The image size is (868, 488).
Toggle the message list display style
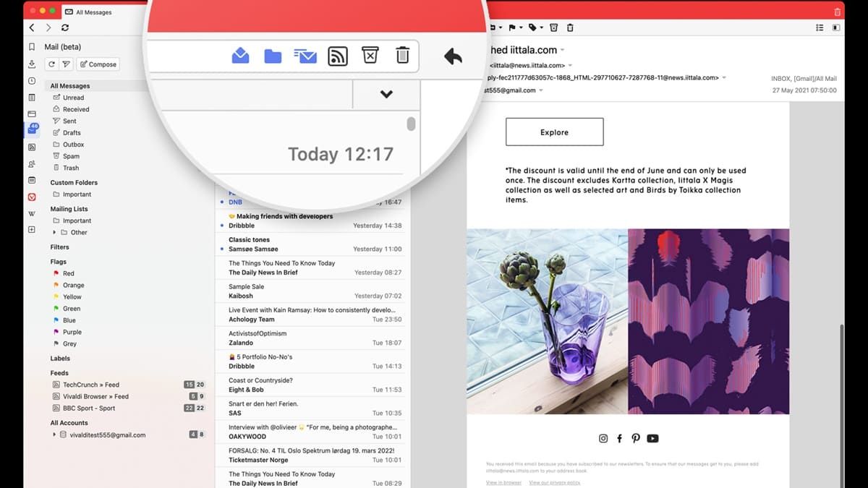[819, 27]
